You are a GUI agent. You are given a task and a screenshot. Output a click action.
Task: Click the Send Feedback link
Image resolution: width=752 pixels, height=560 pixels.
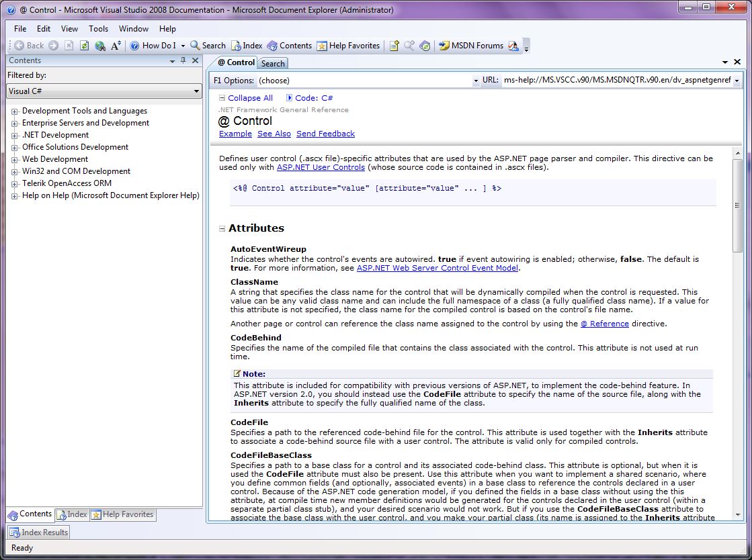click(326, 134)
